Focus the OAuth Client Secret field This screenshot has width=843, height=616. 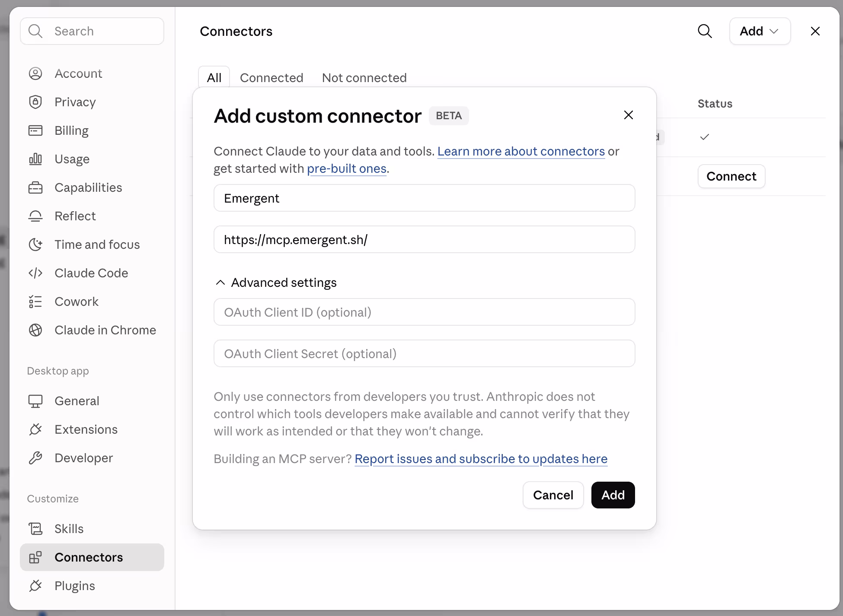425,354
